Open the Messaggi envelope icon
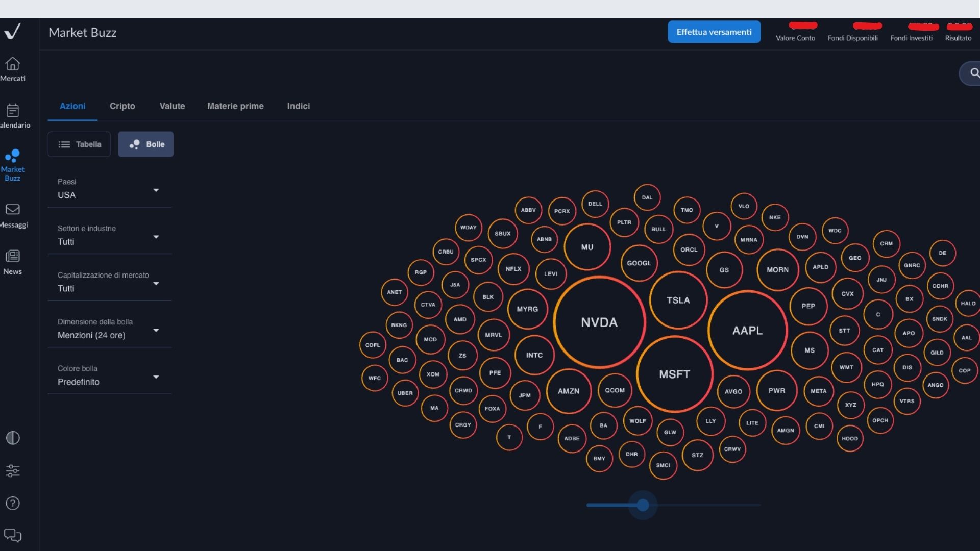The height and width of the screenshot is (551, 980). click(12, 209)
